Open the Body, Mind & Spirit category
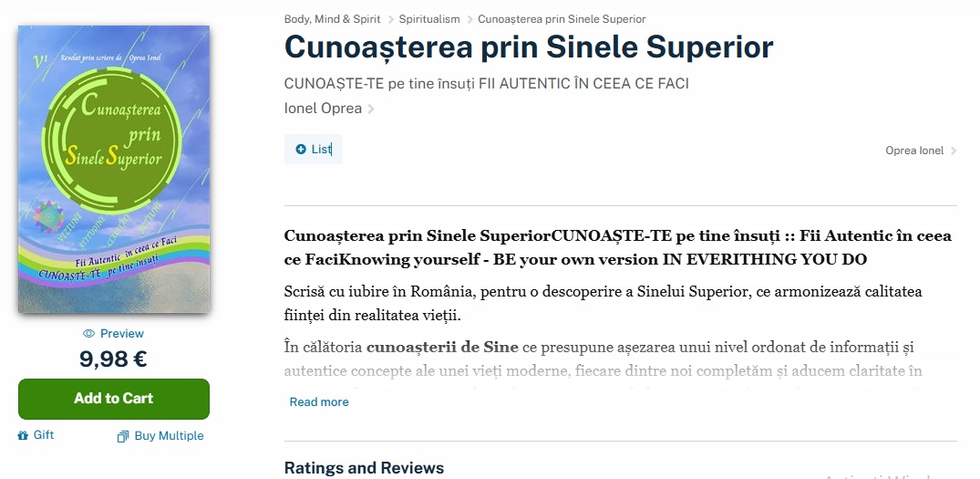This screenshot has height=479, width=980. click(x=333, y=19)
